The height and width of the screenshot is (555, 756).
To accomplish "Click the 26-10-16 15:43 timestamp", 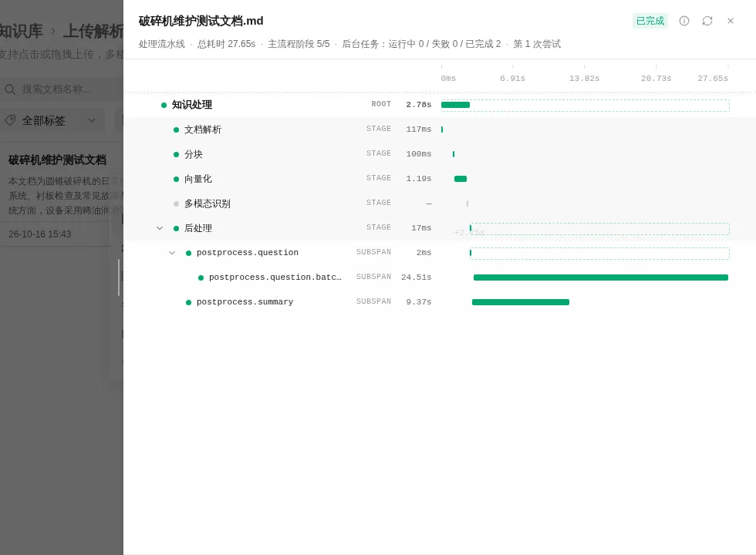I will point(39,234).
